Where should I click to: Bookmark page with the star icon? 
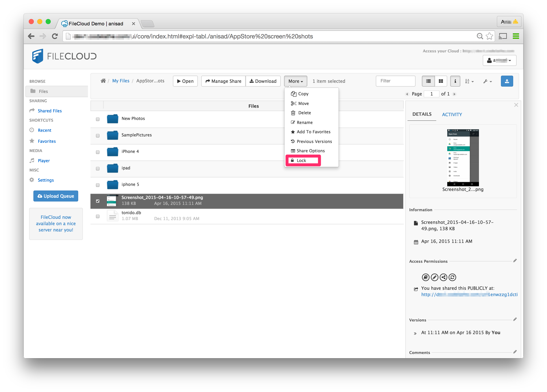point(489,36)
